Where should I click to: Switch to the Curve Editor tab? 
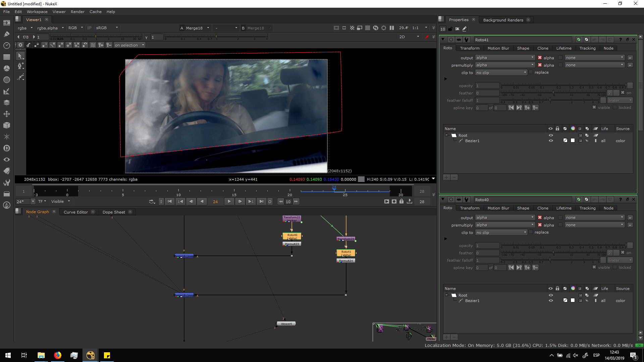(75, 212)
